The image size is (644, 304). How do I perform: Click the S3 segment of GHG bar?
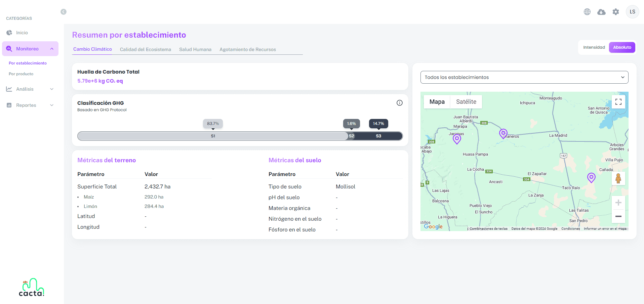click(x=378, y=136)
